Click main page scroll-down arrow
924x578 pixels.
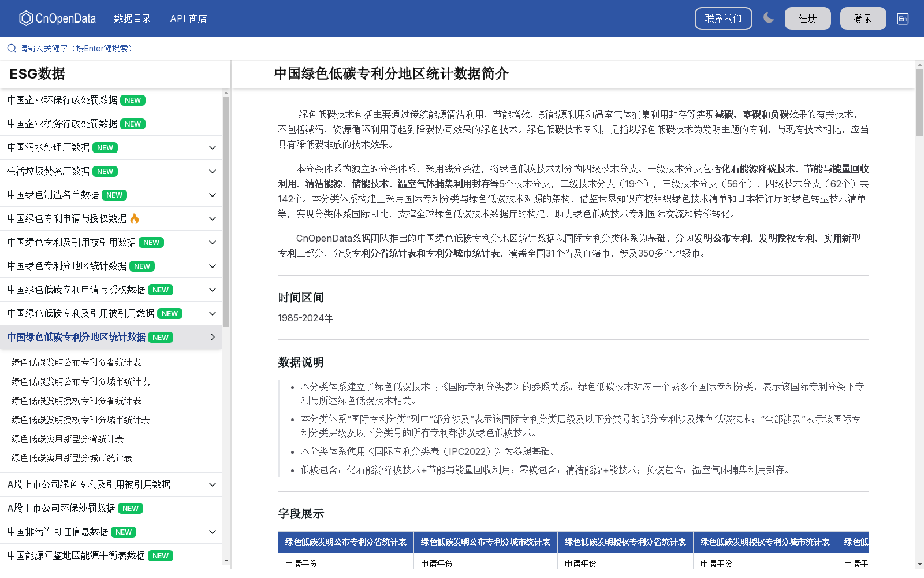(919, 564)
